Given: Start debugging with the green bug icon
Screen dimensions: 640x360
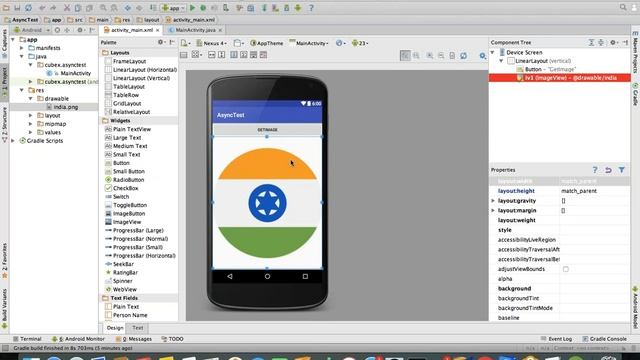Looking at the screenshot, I should (x=203, y=8).
